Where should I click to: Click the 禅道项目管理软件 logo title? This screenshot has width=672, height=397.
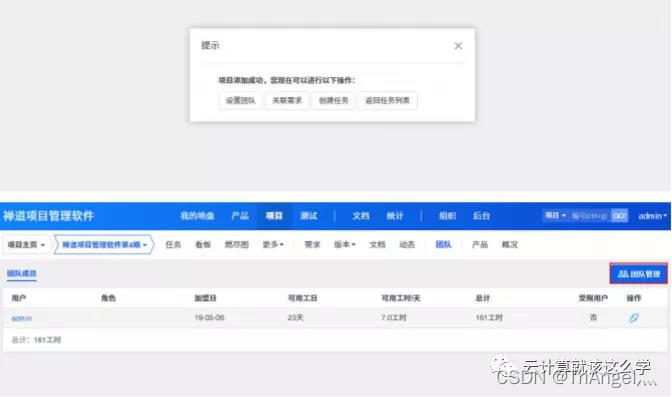pyautogui.click(x=48, y=216)
